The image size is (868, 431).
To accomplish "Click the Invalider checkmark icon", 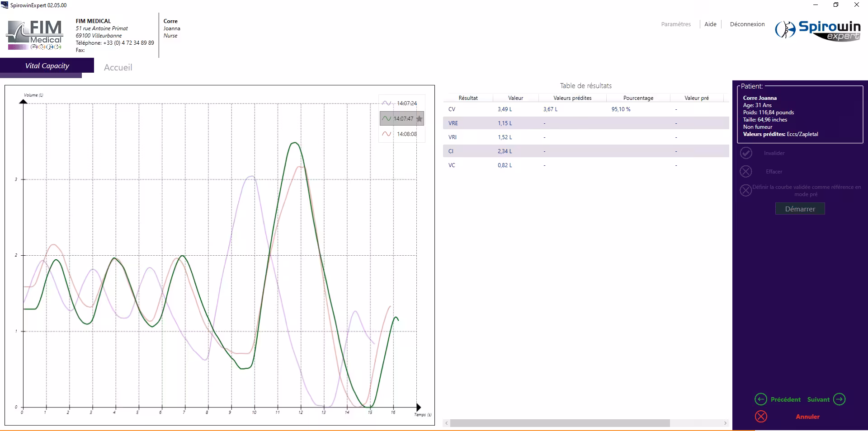I will pos(746,153).
